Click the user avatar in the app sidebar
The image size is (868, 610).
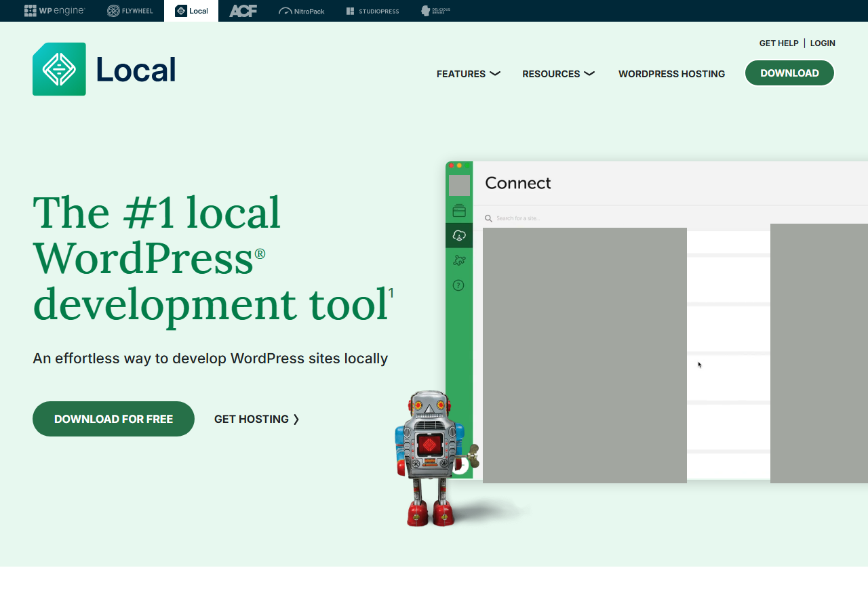click(x=459, y=185)
